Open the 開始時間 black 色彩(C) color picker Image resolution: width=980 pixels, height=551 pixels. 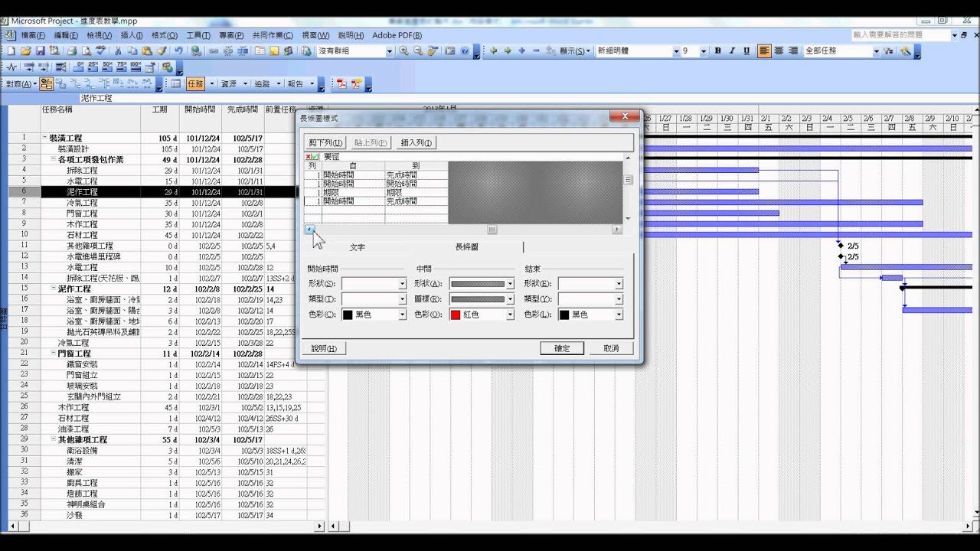[x=373, y=315]
